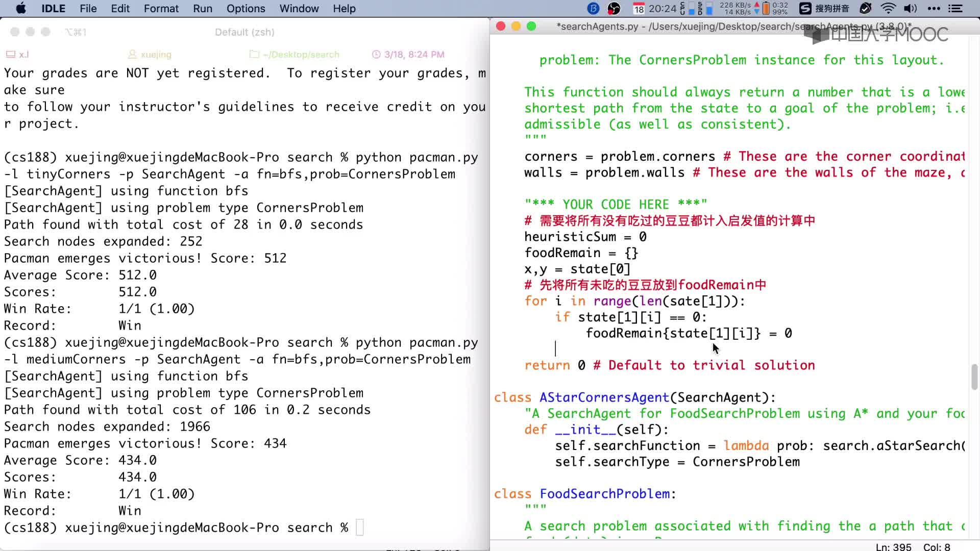The image size is (980, 551).
Task: Open the Window menu
Action: click(x=299, y=9)
